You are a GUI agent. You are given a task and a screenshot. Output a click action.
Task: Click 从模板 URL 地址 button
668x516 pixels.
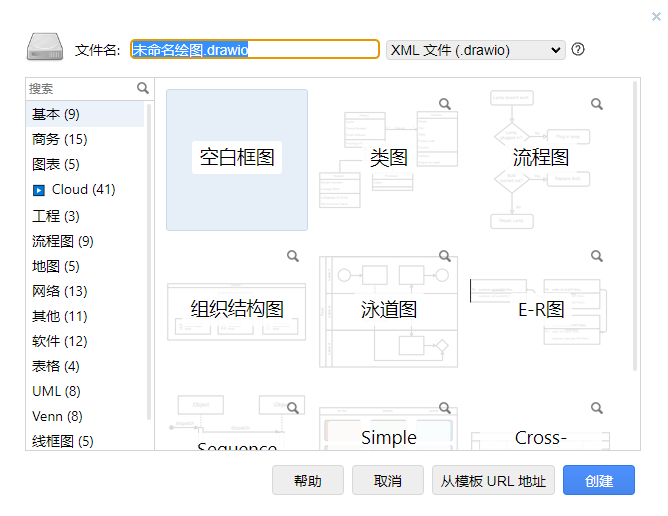[x=493, y=481]
